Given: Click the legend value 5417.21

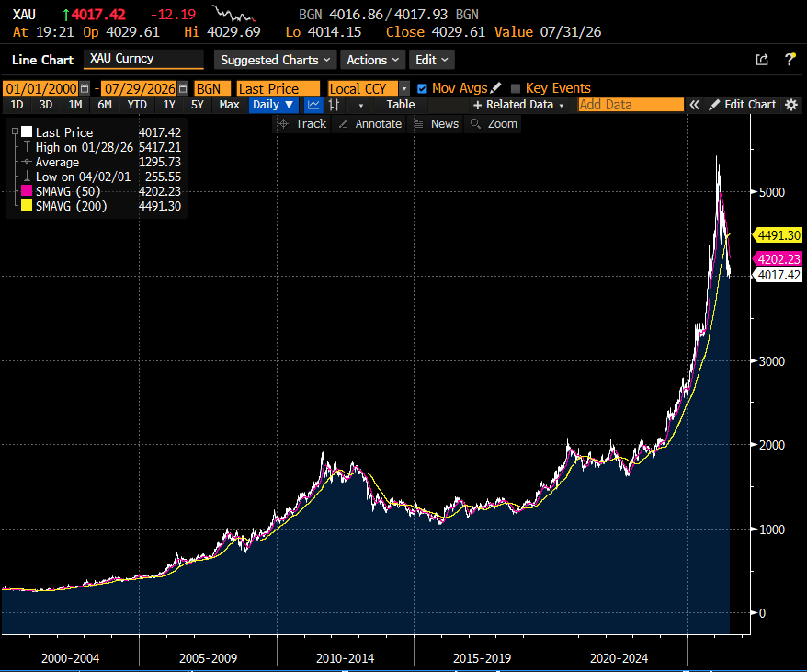Looking at the screenshot, I should (160, 147).
